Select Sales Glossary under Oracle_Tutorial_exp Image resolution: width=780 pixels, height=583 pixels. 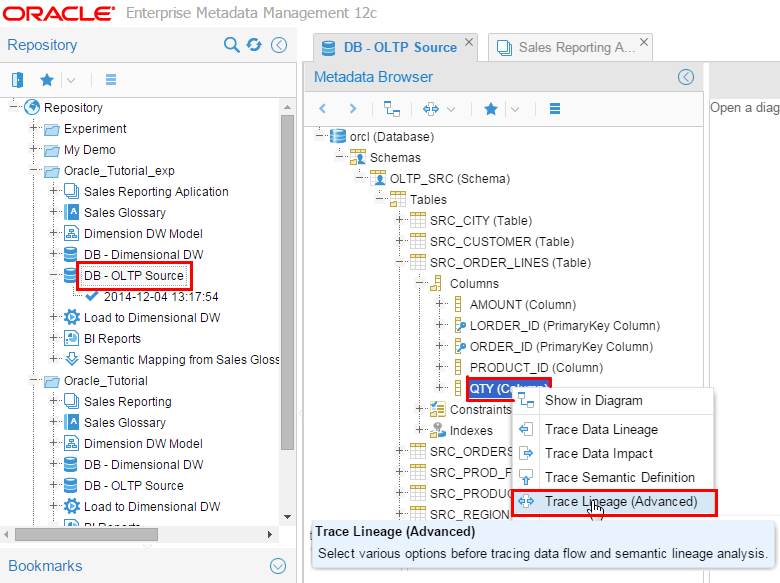tap(124, 213)
